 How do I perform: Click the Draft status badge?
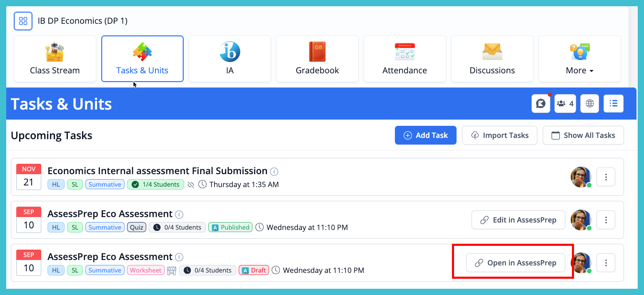point(254,270)
